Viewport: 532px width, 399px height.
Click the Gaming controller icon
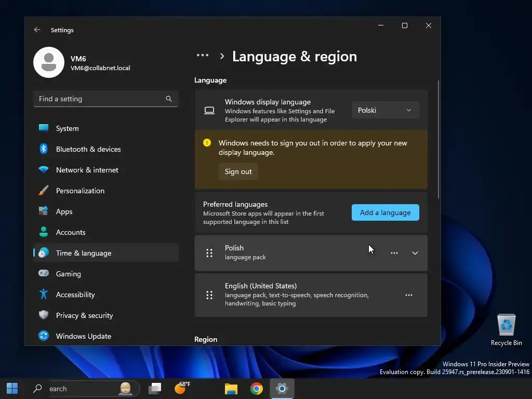point(44,273)
